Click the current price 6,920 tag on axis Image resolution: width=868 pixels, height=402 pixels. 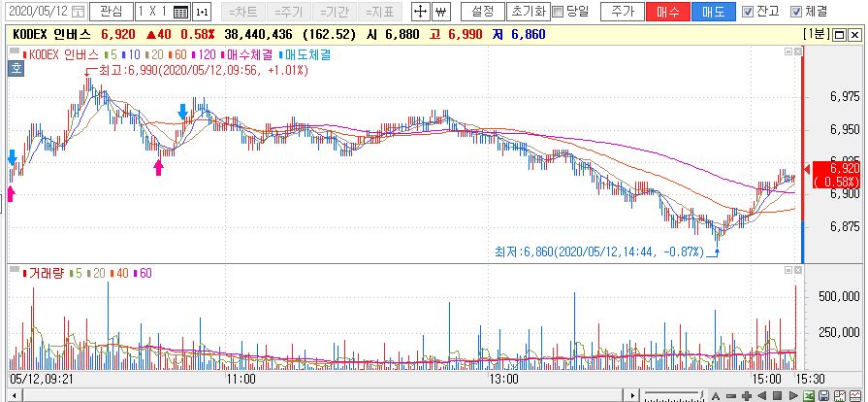tap(834, 175)
